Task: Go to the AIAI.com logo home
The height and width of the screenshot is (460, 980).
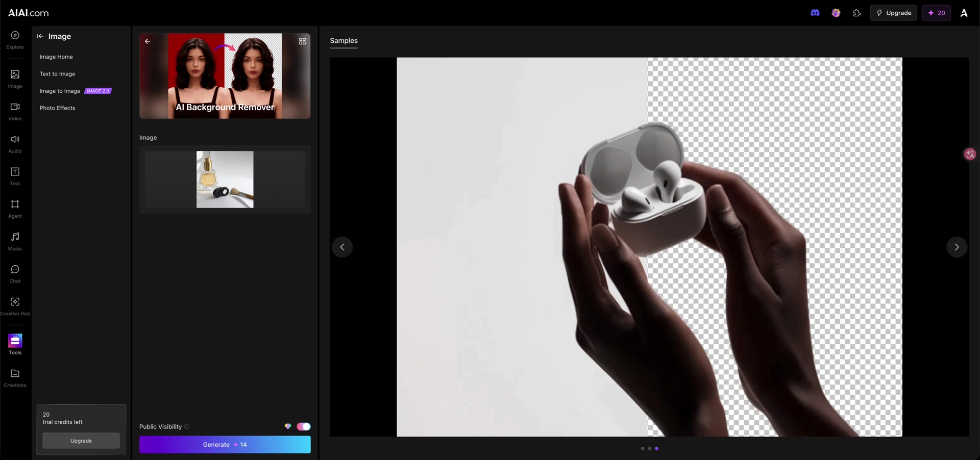Action: (29, 13)
